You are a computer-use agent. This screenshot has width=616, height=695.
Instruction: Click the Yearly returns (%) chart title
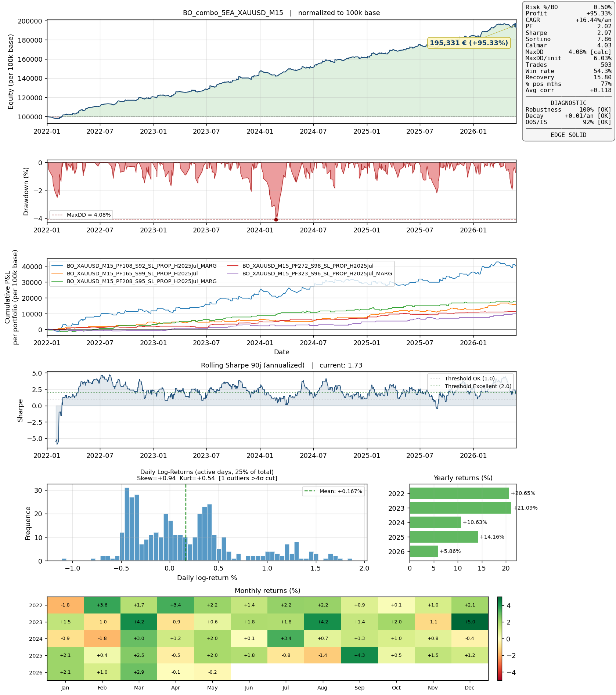pos(463,478)
